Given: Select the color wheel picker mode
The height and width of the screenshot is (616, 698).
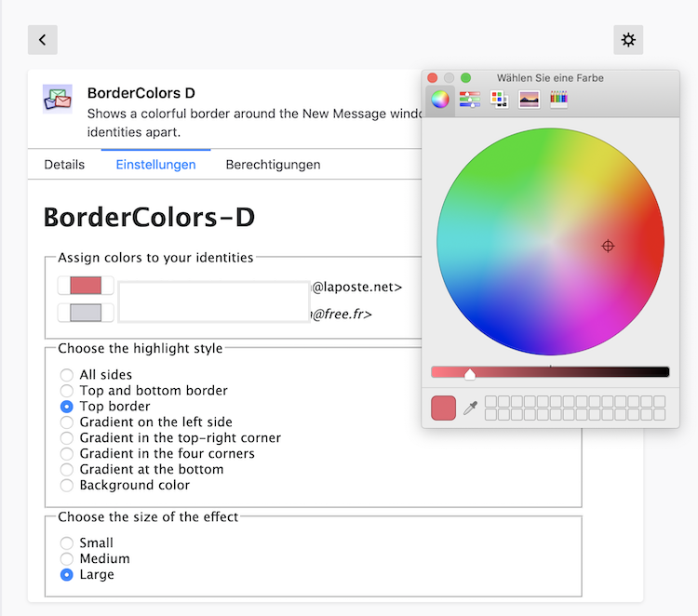Looking at the screenshot, I should pos(440,100).
